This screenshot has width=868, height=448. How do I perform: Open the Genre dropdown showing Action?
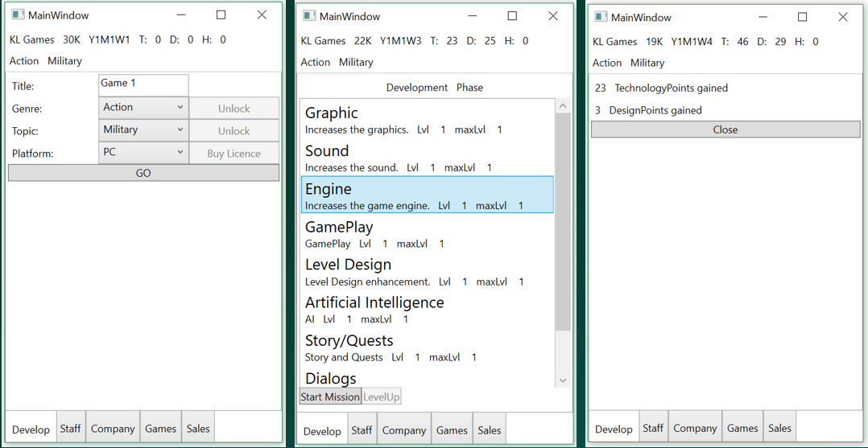[x=143, y=108]
